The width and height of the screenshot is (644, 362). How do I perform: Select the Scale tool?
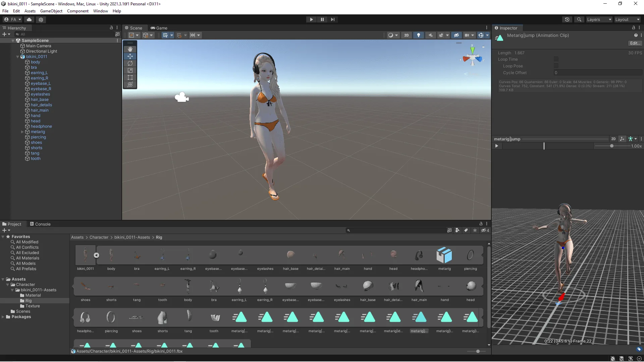(x=130, y=70)
